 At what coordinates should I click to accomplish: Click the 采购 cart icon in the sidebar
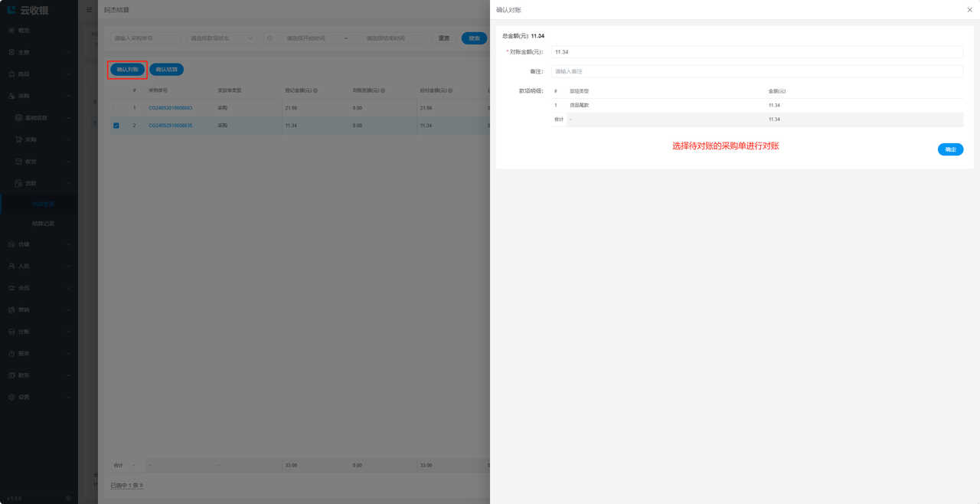coord(18,140)
